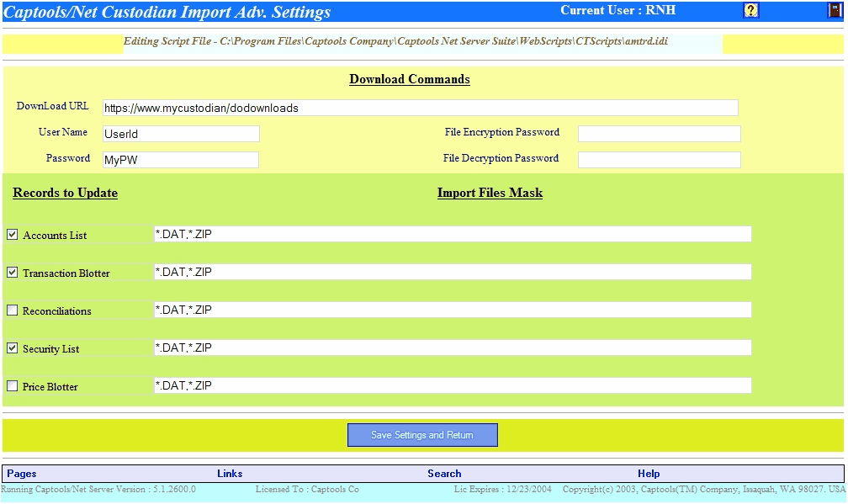848x504 pixels.
Task: Click the File Encryption Password field
Action: [x=659, y=134]
